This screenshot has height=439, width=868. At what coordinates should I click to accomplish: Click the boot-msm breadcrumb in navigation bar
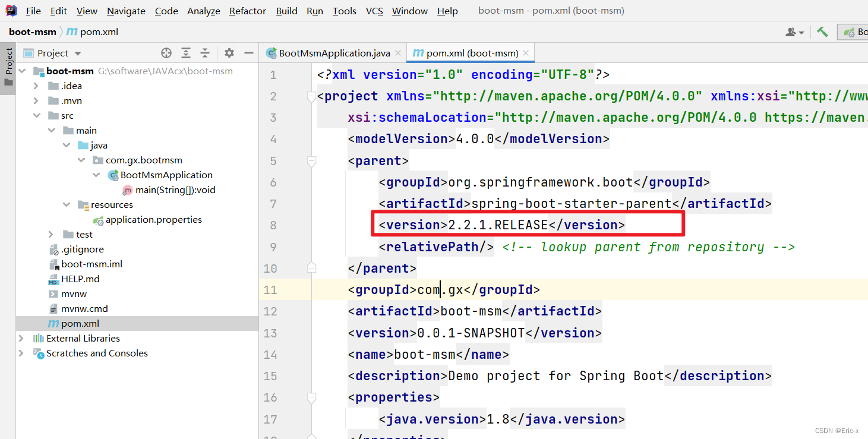[33, 31]
